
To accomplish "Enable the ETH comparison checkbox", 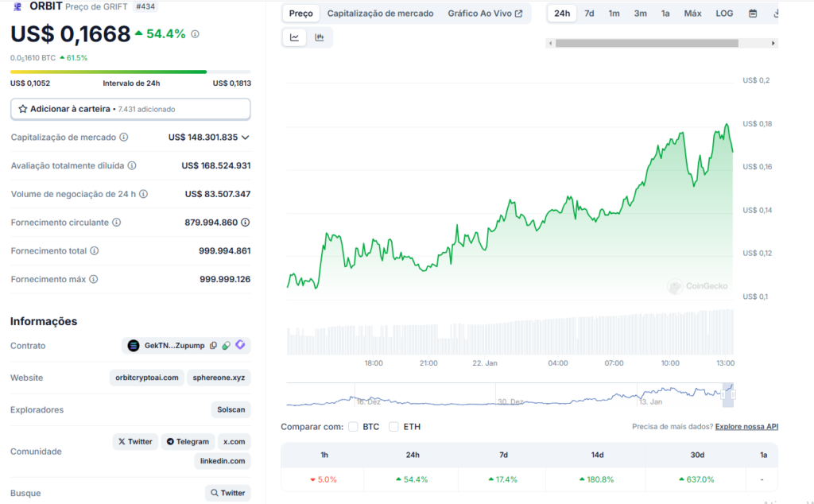I will click(x=393, y=427).
